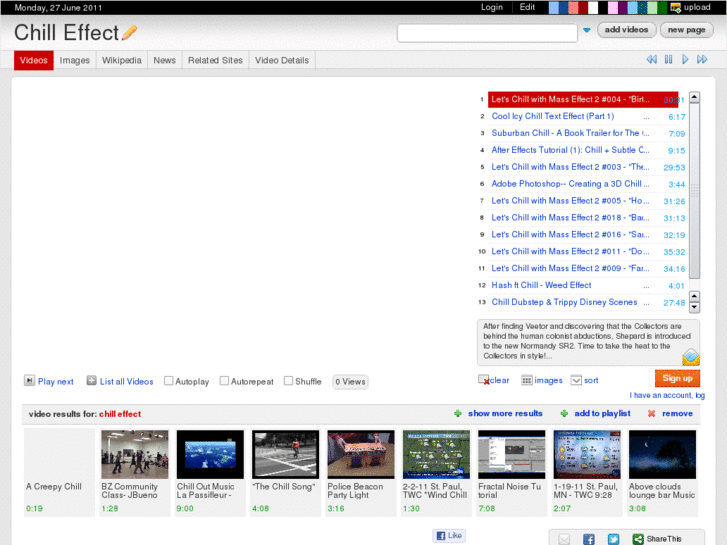Pause playback using the pause control
Viewport: 727px width, 545px height.
pos(669,60)
